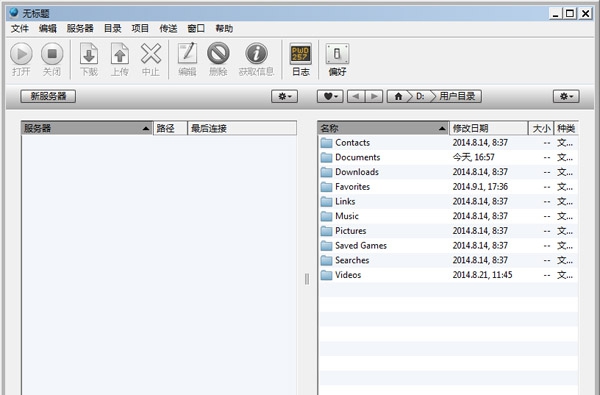
Task: Click the Get Info (获取信息) icon
Action: click(256, 53)
